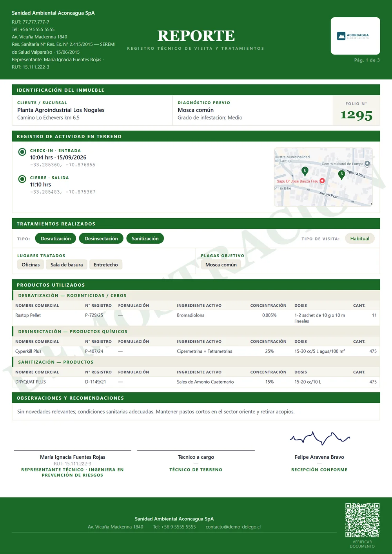Viewport: 392px width, 554px height.
Task: Click the contacto@demo-delego.cl email in footer
Action: tap(233, 527)
